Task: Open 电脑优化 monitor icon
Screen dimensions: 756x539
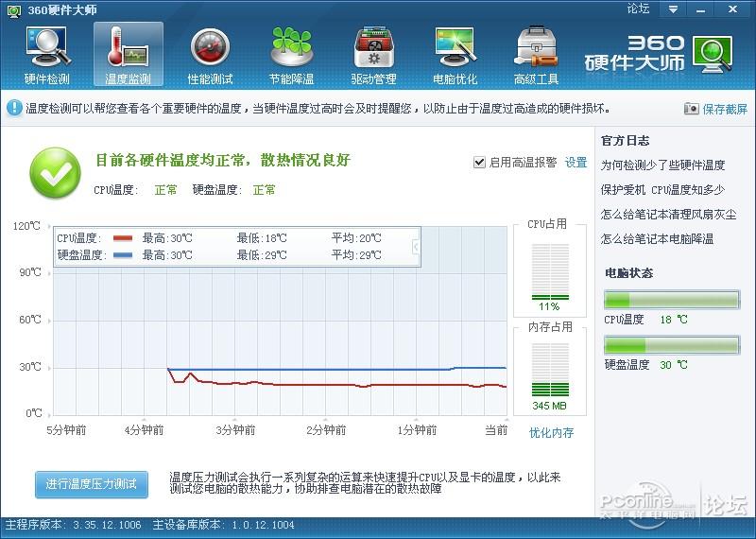Action: 455,46
